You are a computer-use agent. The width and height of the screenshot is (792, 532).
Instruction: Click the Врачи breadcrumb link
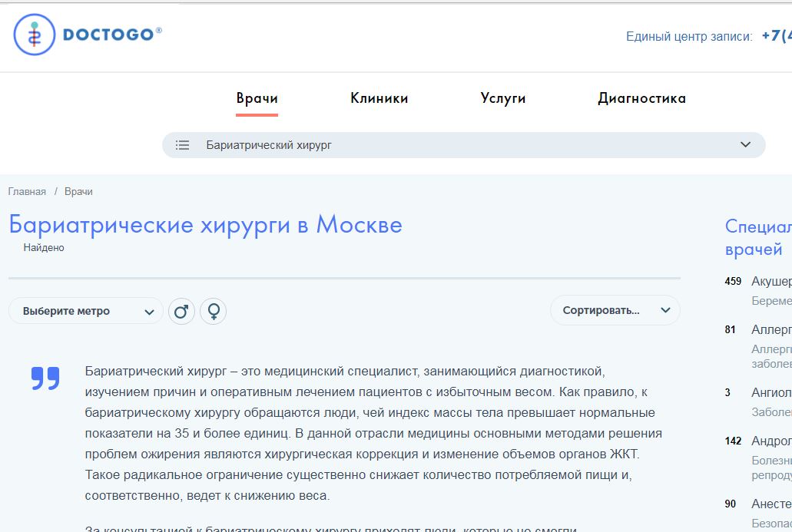pyautogui.click(x=78, y=192)
